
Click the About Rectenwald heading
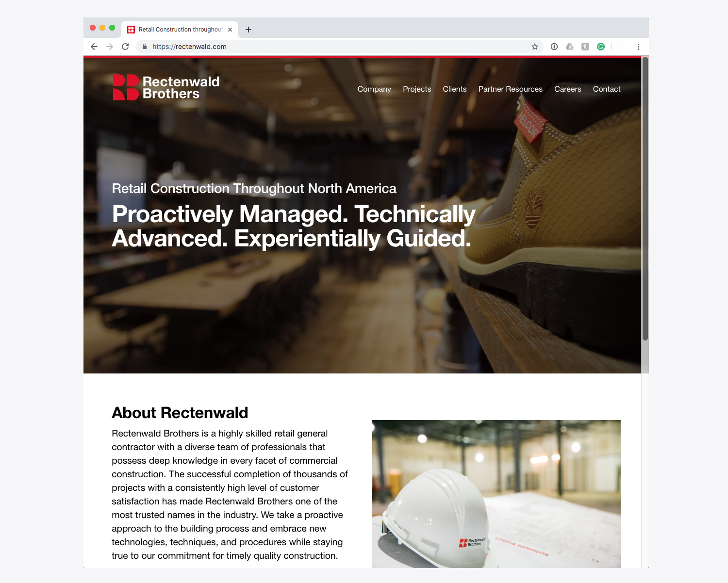(180, 413)
